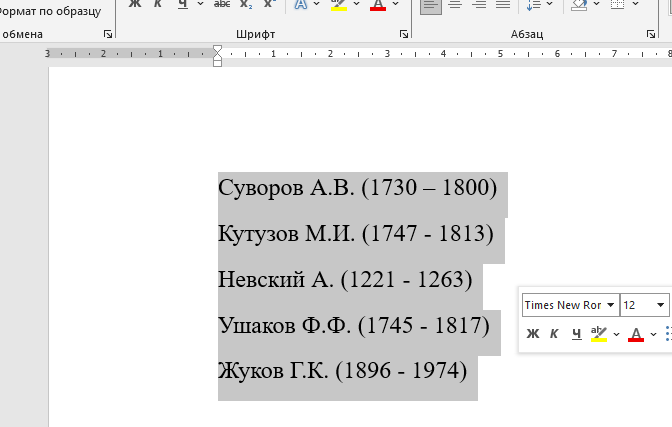Toggle superscript formatting in the ribbon
Viewport: 672px width, 427px height.
[x=269, y=3]
